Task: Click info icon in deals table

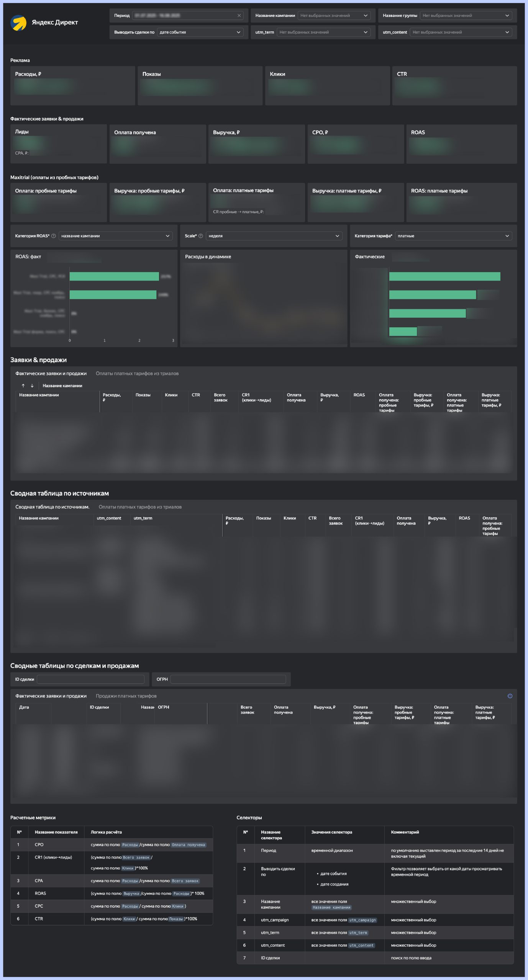Action: pyautogui.click(x=510, y=696)
